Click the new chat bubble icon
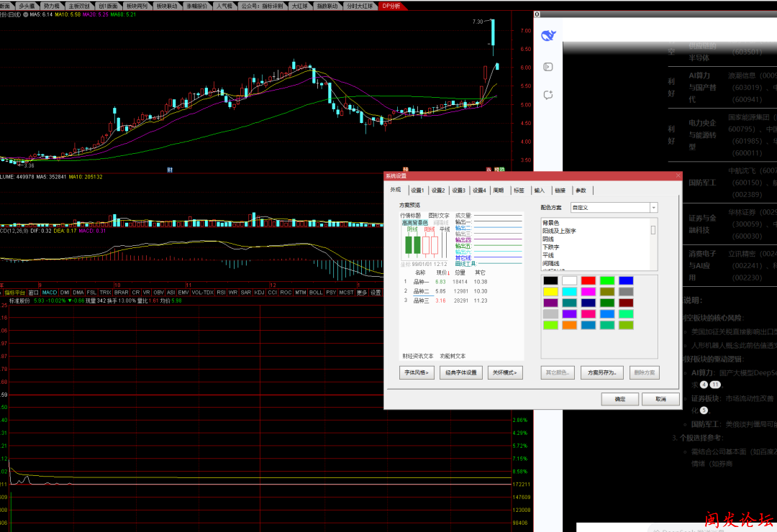 point(547,94)
